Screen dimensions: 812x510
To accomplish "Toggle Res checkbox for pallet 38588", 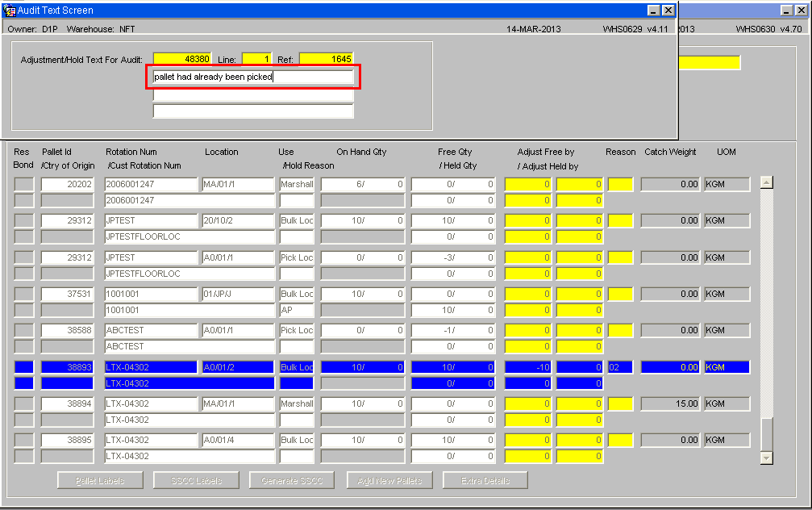I will point(24,330).
